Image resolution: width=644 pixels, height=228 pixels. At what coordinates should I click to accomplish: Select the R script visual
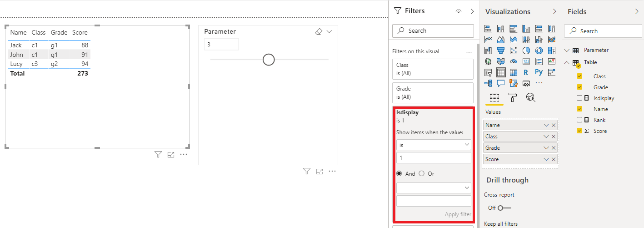526,72
